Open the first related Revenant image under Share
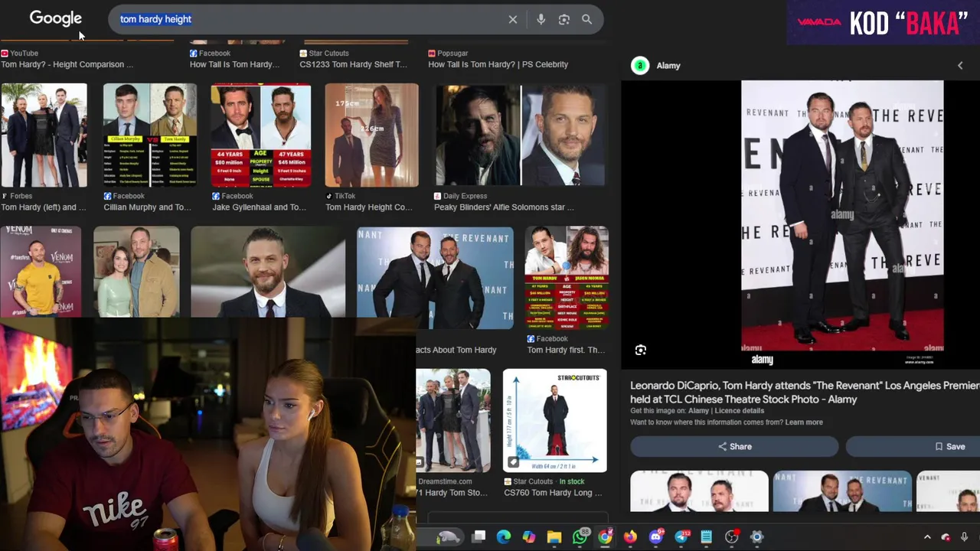Image resolution: width=980 pixels, height=551 pixels. 699,491
